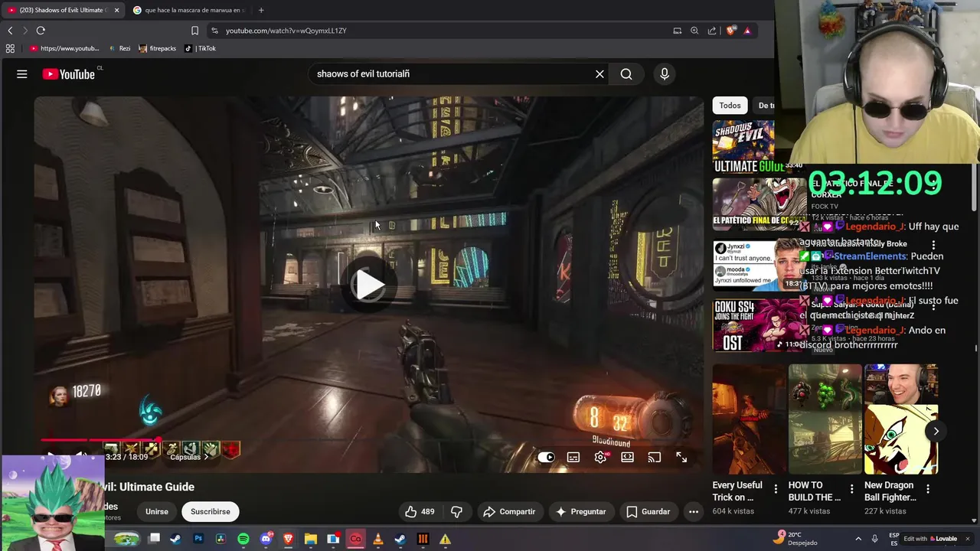Click the Compartir share button
980x551 pixels.
tap(509, 511)
